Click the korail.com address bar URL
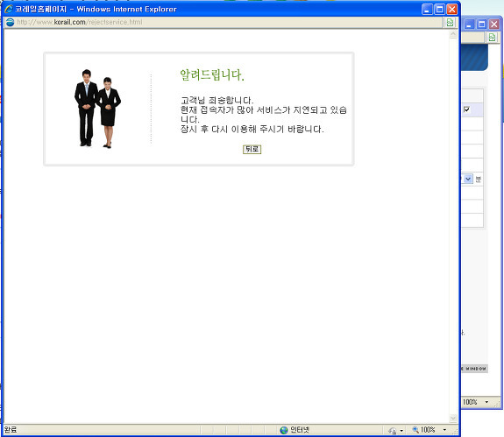Screen dimensions: 504x437 [80, 22]
